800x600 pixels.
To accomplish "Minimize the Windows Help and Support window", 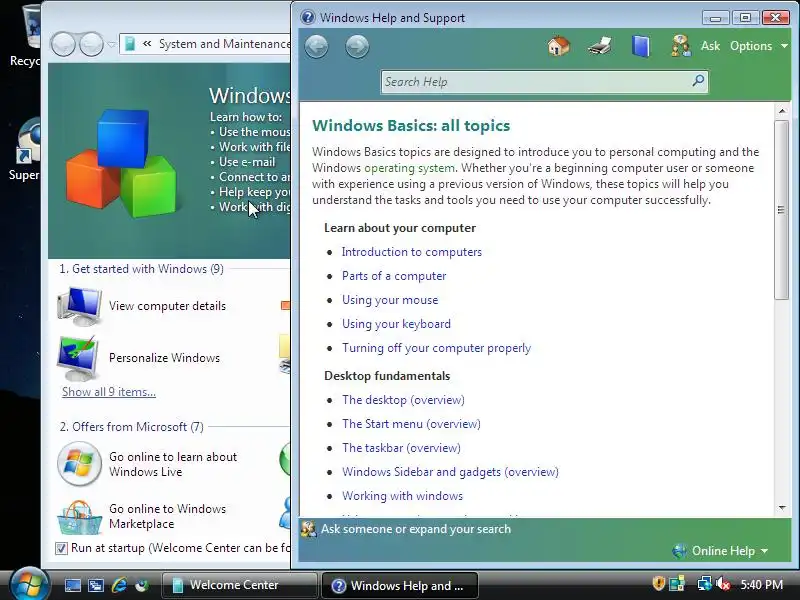I will point(715,18).
